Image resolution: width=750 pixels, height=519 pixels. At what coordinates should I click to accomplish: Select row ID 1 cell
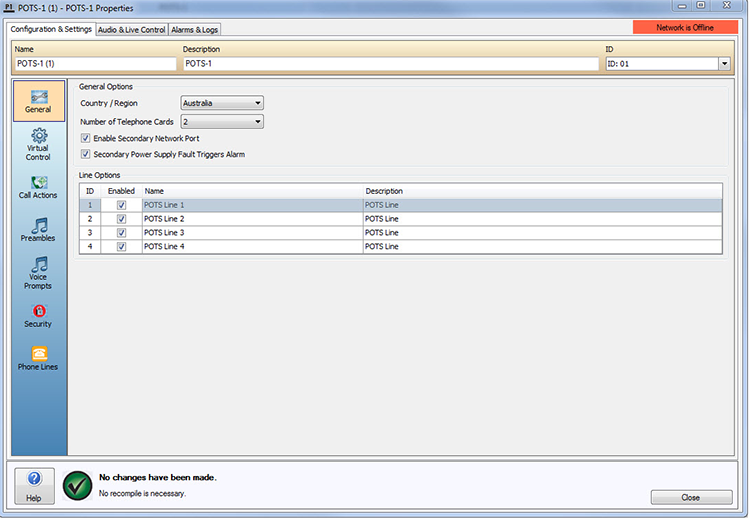click(x=90, y=205)
